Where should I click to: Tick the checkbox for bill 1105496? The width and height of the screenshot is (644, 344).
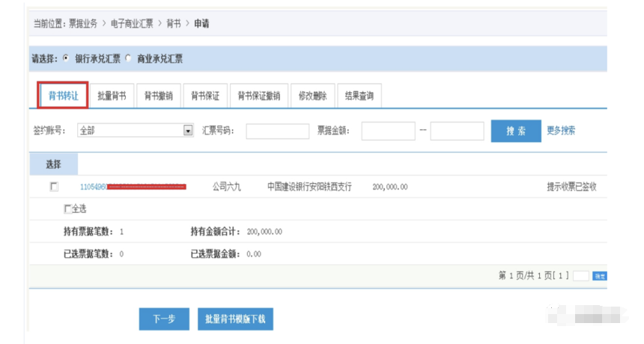(54, 187)
